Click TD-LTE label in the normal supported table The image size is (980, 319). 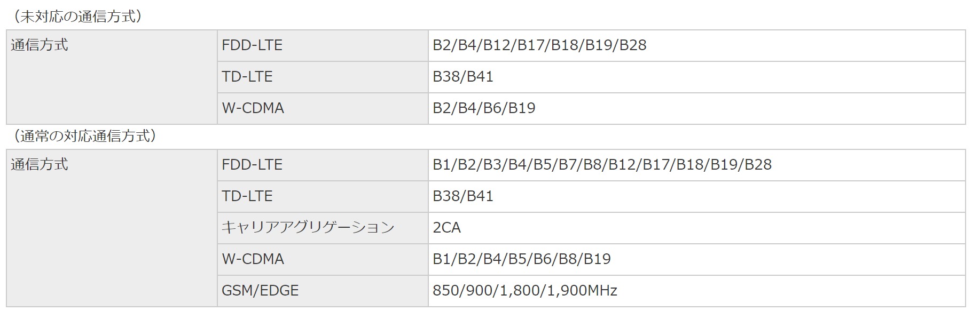click(247, 196)
